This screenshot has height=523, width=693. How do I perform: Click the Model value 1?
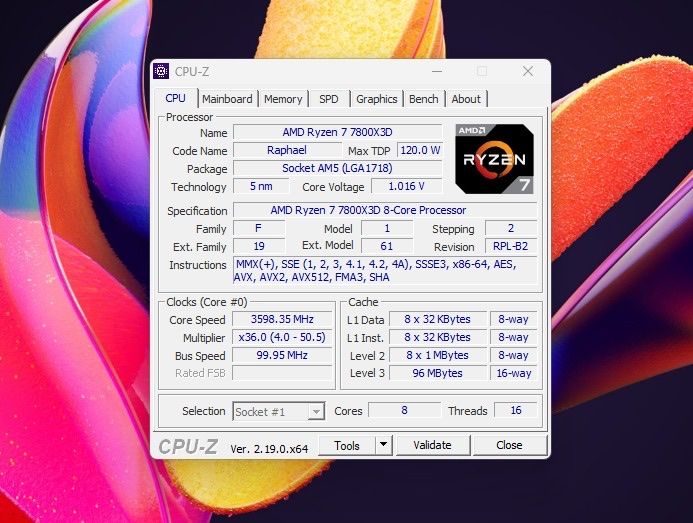387,228
